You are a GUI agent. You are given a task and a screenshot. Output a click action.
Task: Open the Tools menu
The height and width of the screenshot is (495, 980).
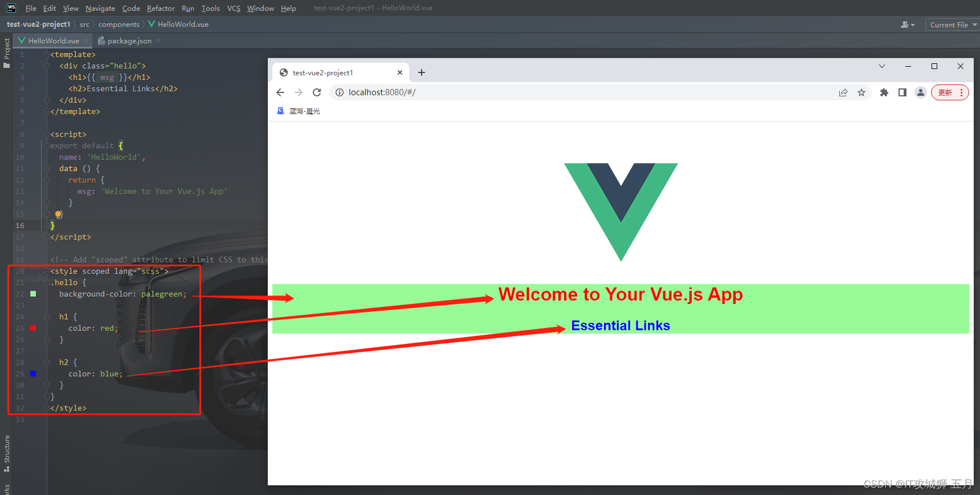click(x=210, y=8)
